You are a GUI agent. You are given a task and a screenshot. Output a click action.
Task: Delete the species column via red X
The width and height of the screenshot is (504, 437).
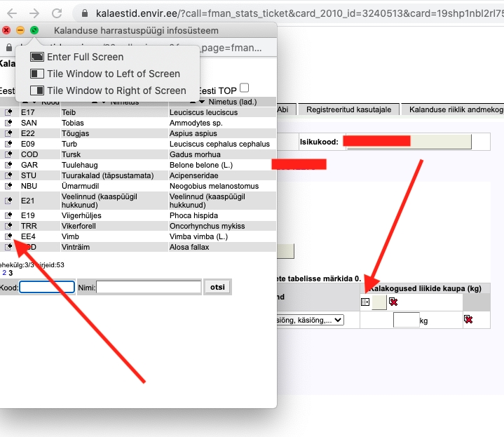(393, 302)
